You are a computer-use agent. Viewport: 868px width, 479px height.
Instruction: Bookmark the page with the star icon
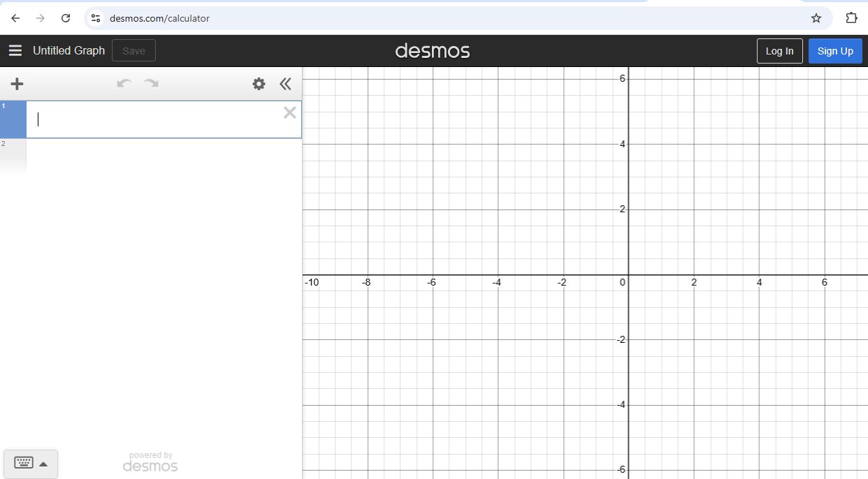click(x=816, y=17)
